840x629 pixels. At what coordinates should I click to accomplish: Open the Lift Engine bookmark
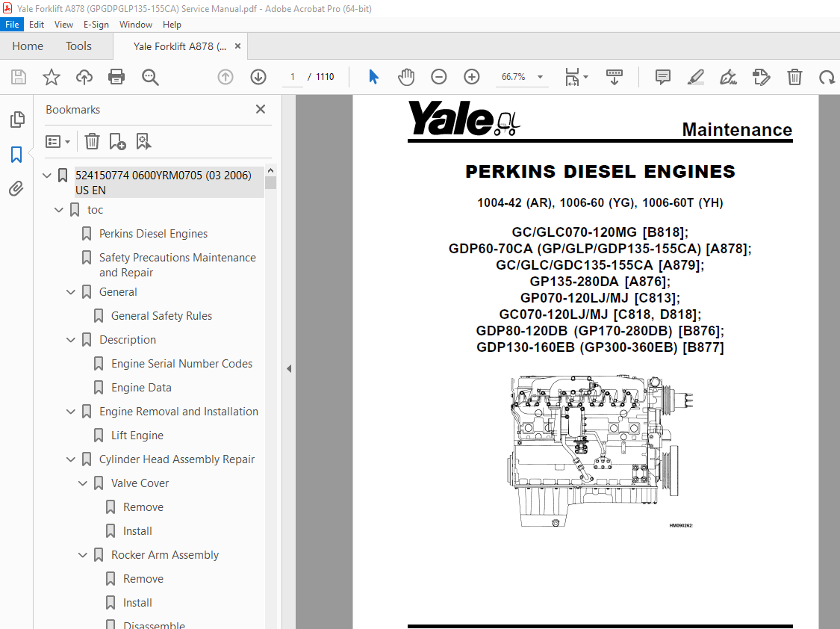tap(137, 436)
